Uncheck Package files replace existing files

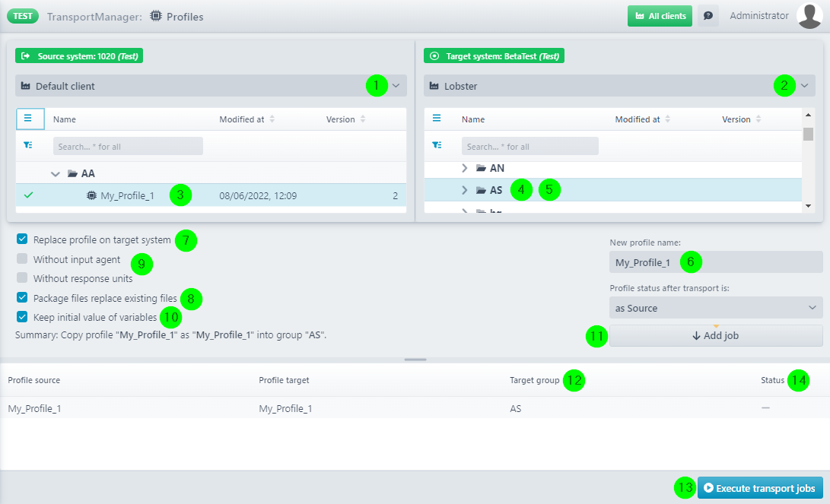22,297
